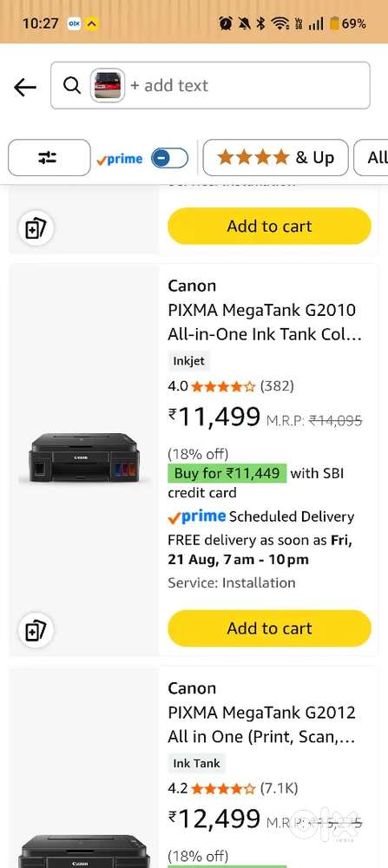Open PIXMA MegaTank G2012 product title
This screenshot has height=868, width=388.
click(262, 725)
